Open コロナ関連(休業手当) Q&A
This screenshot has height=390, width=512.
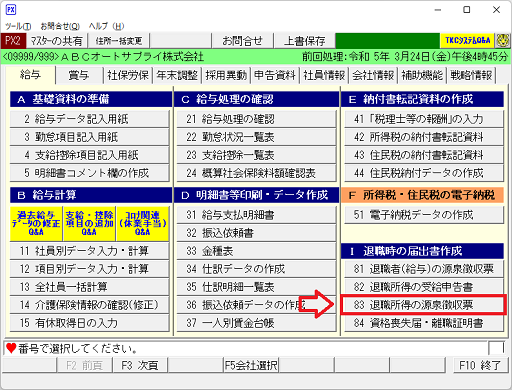[x=142, y=224]
